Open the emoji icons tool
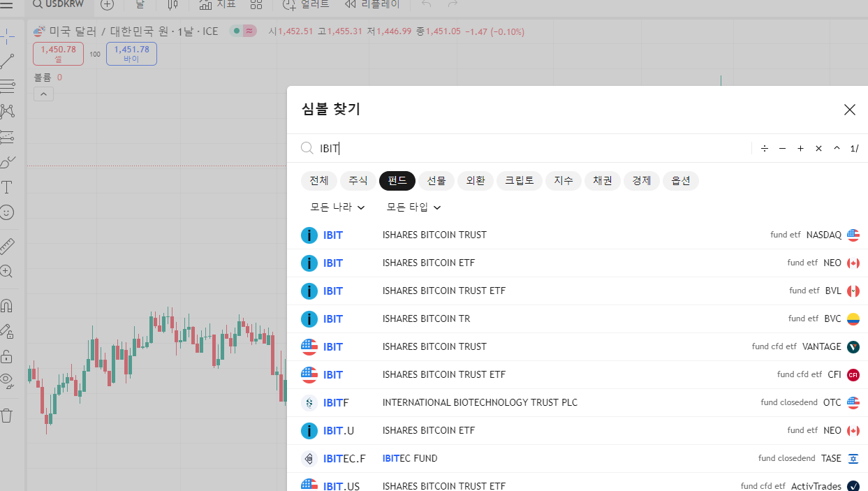The image size is (868, 491). coord(7,212)
